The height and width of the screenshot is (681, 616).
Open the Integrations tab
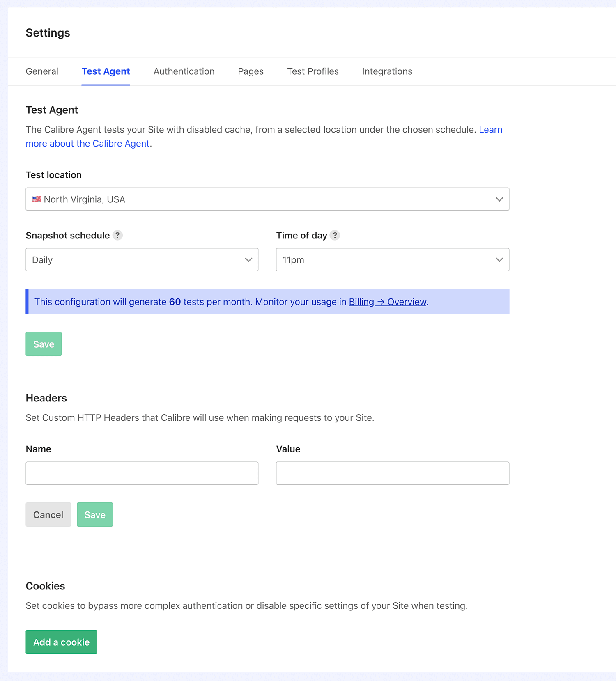(x=387, y=71)
